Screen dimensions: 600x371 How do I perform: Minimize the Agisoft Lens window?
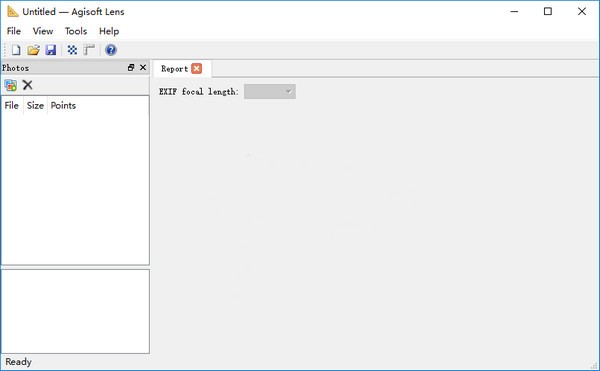point(514,11)
